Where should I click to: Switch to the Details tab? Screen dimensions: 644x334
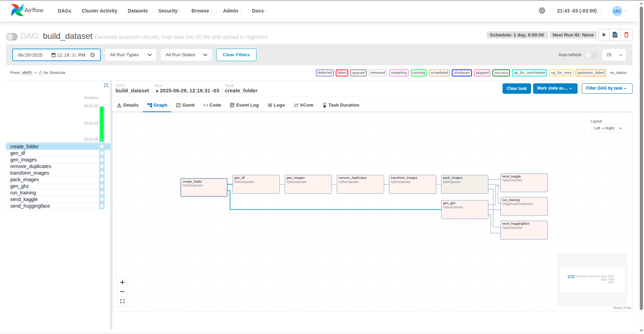[128, 105]
